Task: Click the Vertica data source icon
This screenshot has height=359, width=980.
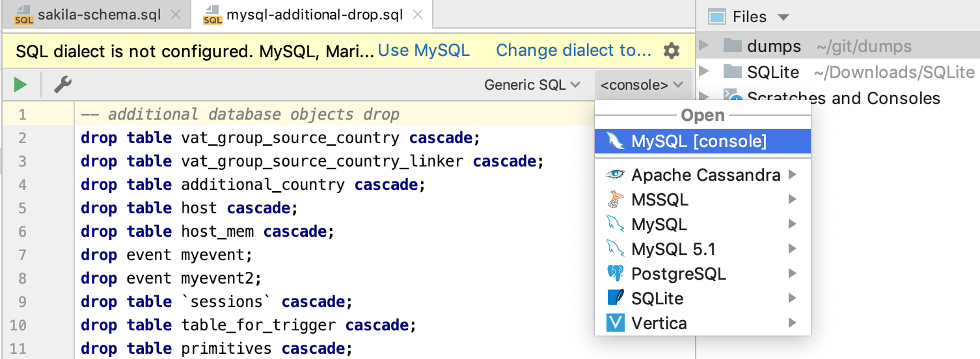Action: [615, 323]
